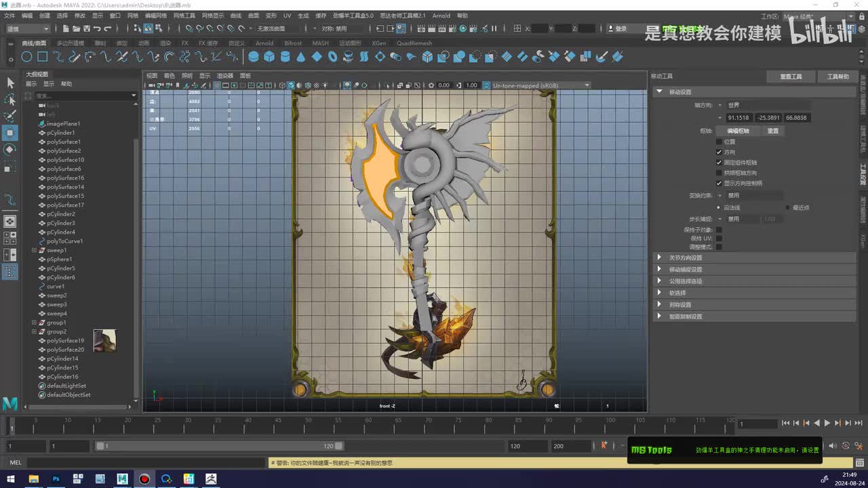Viewport: 868px width, 488px height.
Task: Click the undo arrow icon
Action: click(98, 28)
